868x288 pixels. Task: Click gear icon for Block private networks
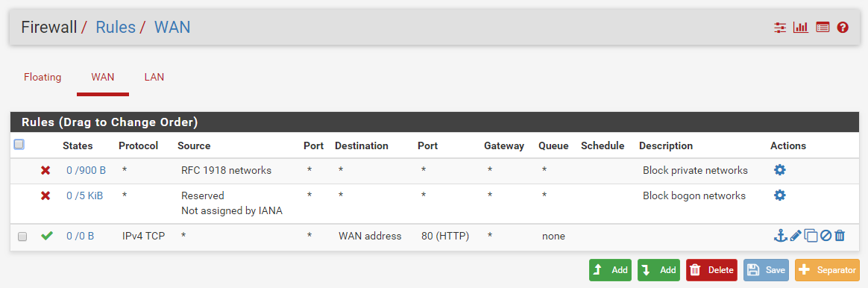point(779,170)
